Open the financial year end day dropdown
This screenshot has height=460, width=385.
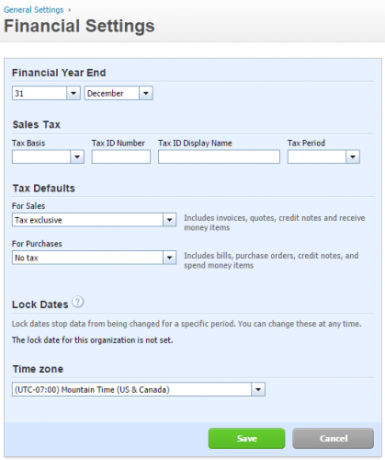click(x=73, y=93)
